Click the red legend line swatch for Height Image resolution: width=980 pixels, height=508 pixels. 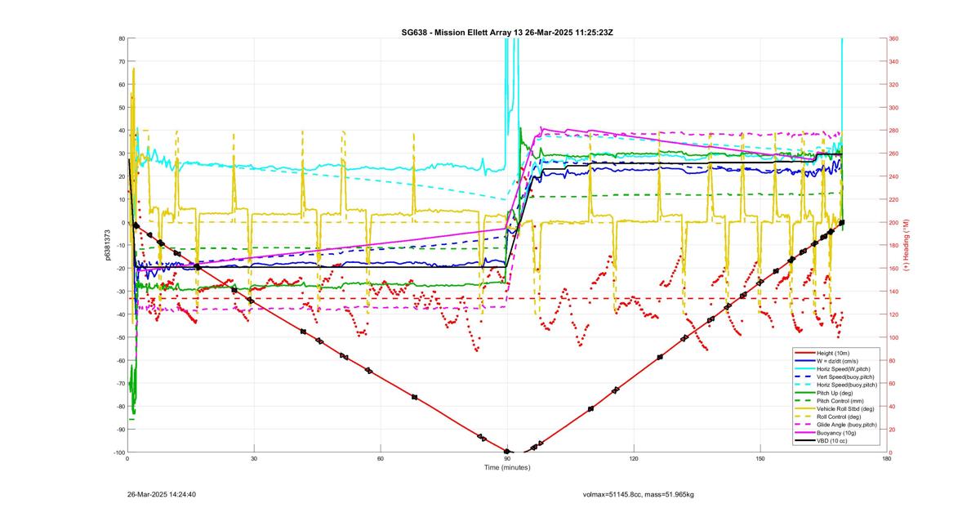[804, 353]
